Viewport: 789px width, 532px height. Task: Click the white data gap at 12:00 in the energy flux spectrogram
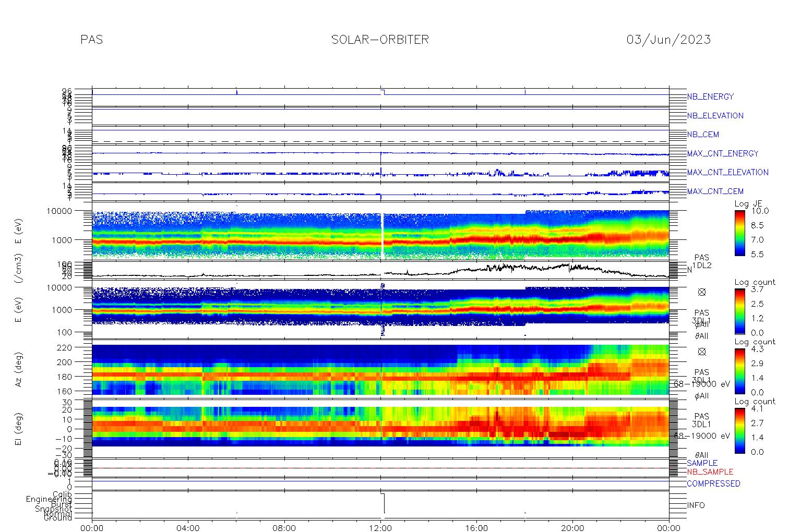click(382, 236)
